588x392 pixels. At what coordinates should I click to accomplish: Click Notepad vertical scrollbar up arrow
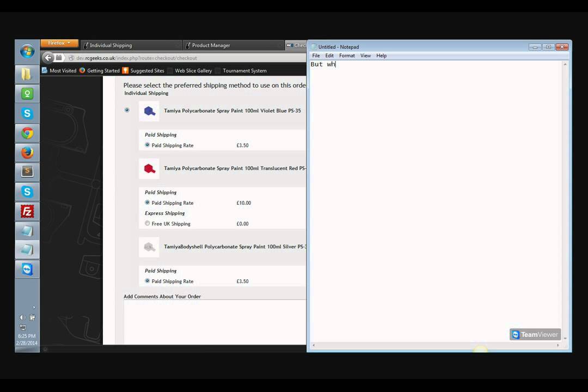[x=565, y=65]
